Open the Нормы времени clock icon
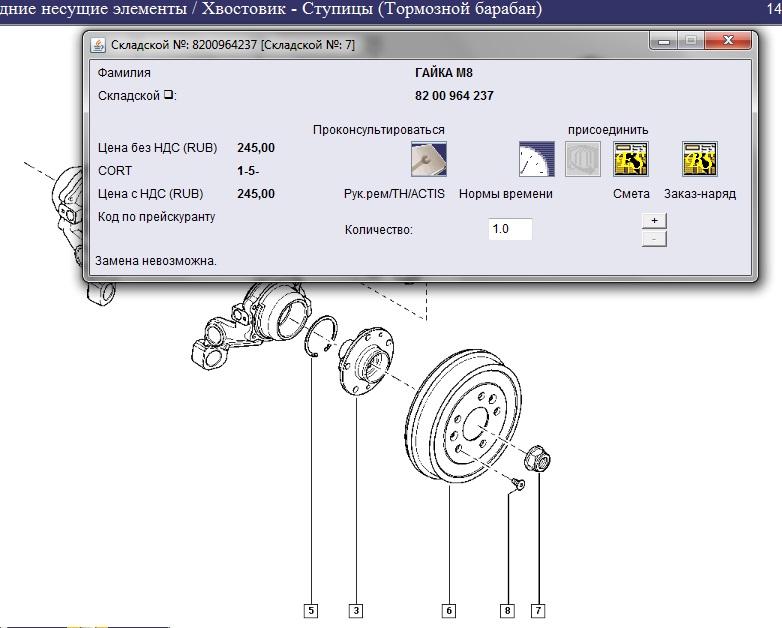 (536, 159)
